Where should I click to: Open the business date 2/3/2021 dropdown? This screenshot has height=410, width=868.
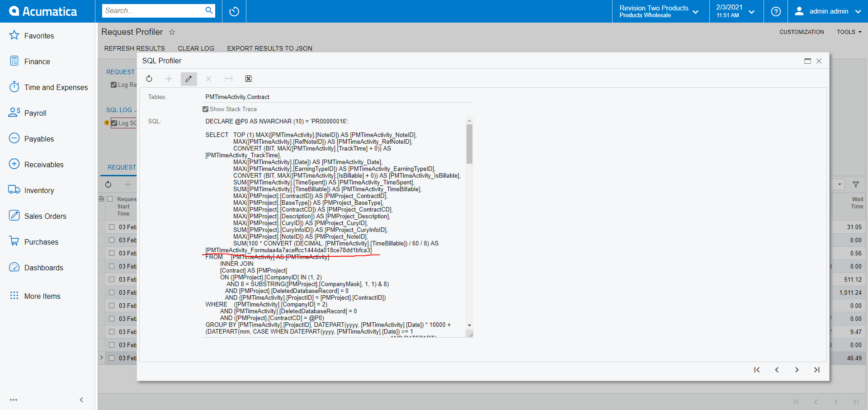735,11
